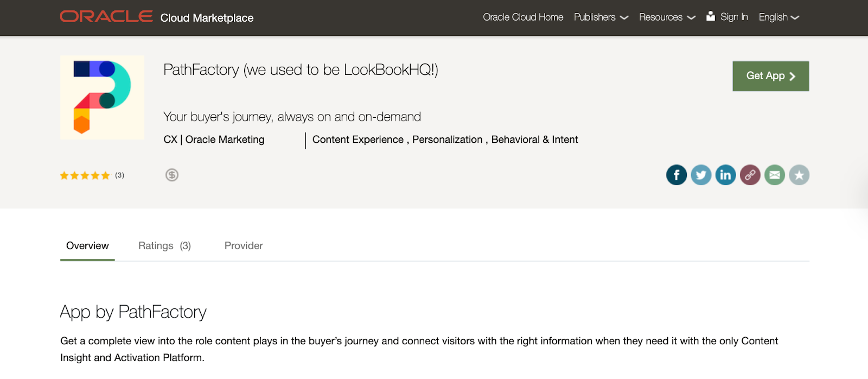Screen dimensions: 868x379
Task: Click the Sign In link
Action: 734,17
